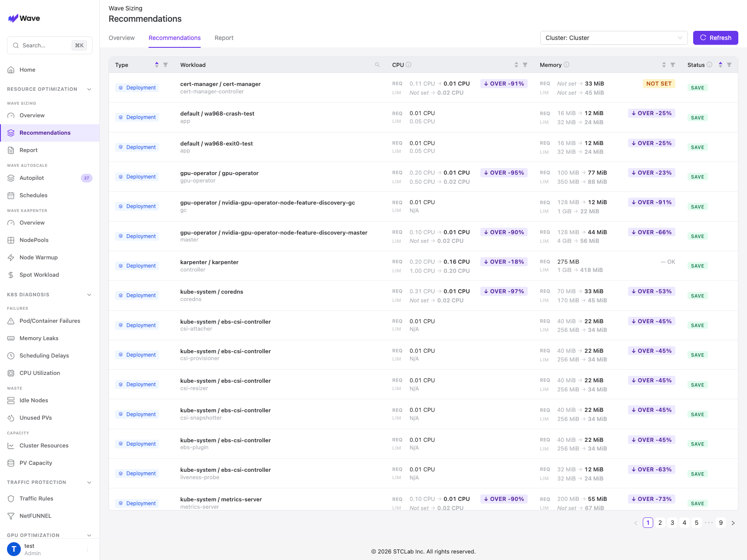Go to page 2

(660, 523)
